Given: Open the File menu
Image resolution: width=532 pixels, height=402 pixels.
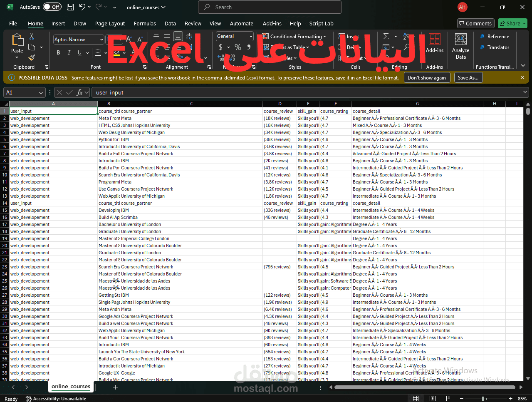Looking at the screenshot, I should [13, 23].
